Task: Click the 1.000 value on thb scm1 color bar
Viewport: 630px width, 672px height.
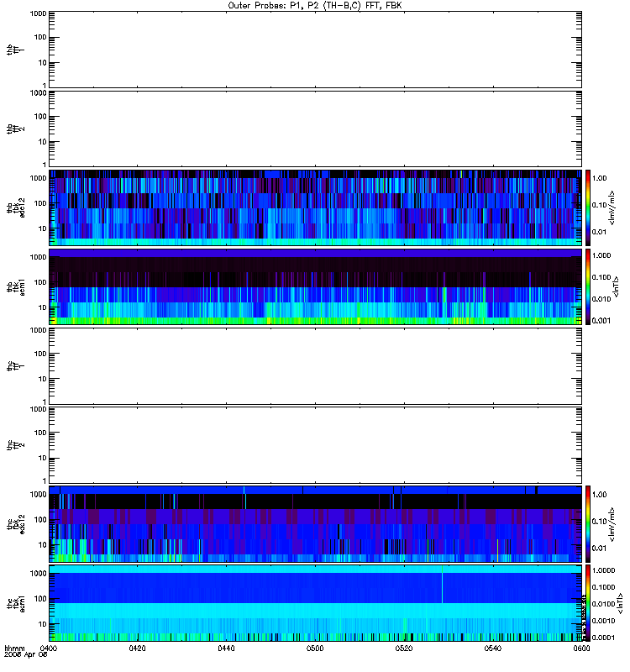Action: (601, 255)
